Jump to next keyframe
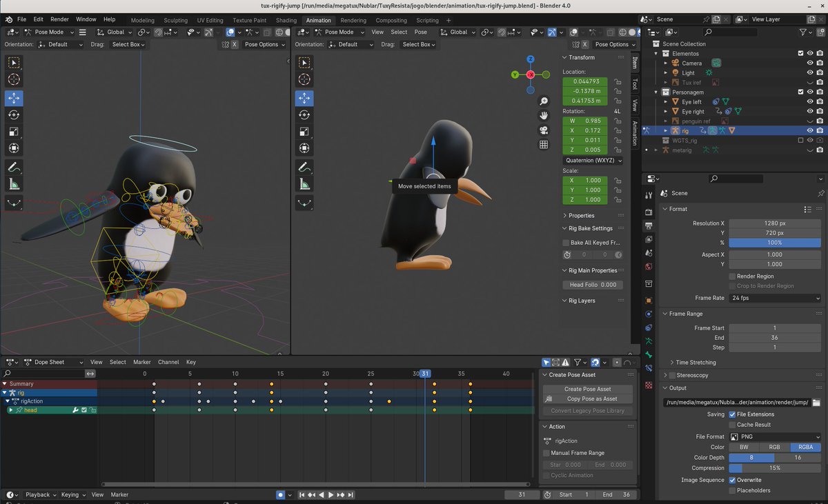Screen dimensions: 828x504 pos(341,494)
